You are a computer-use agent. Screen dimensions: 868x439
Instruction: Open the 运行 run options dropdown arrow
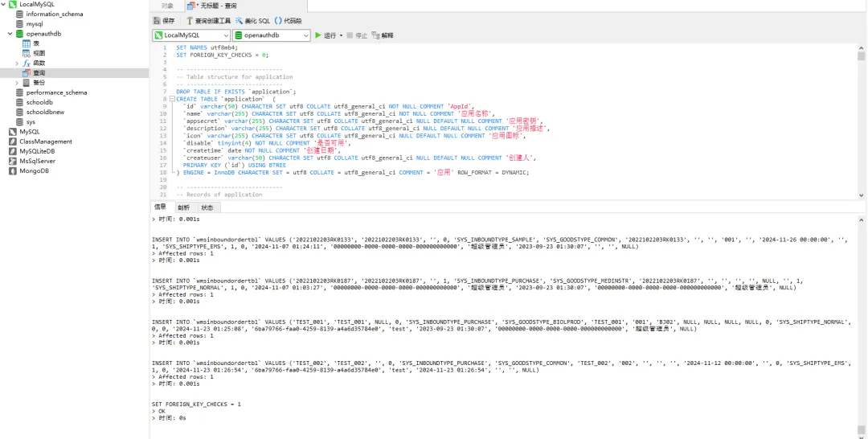pos(341,35)
